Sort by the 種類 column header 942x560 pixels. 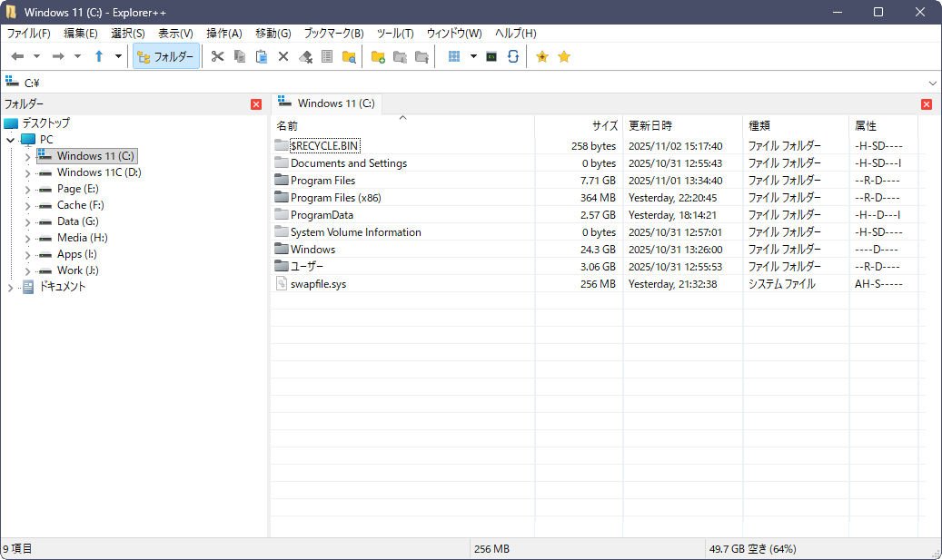[x=796, y=125]
